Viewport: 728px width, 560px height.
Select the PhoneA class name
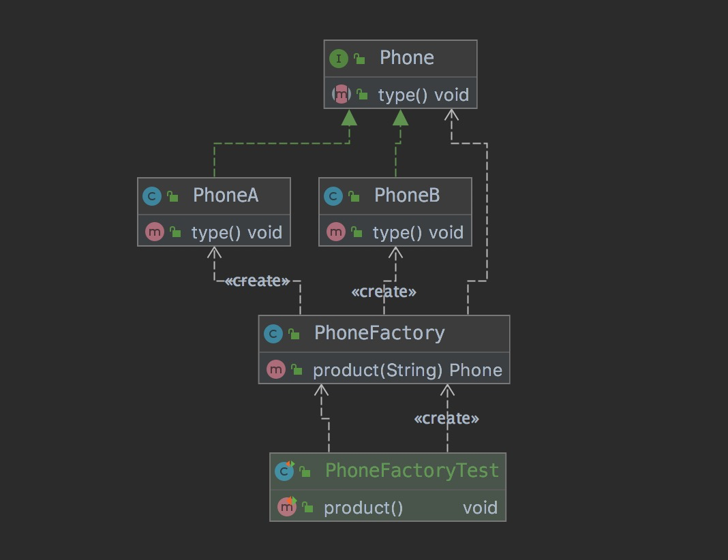(226, 196)
